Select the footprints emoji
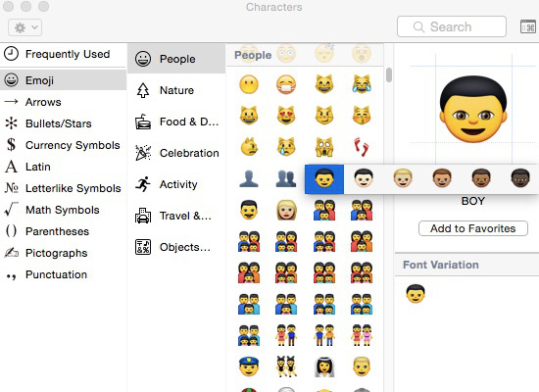This screenshot has width=539, height=392. (362, 147)
